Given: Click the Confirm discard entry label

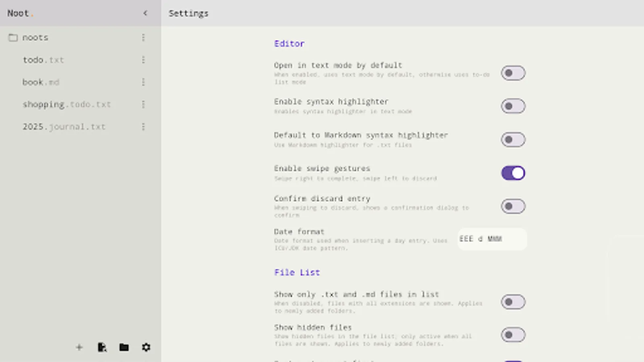Looking at the screenshot, I should 322,199.
